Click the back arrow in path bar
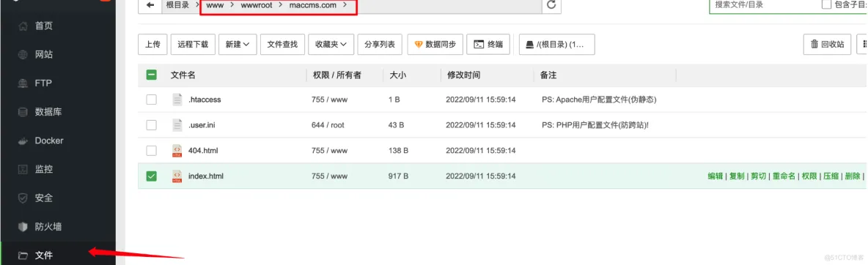The width and height of the screenshot is (868, 265). [150, 5]
